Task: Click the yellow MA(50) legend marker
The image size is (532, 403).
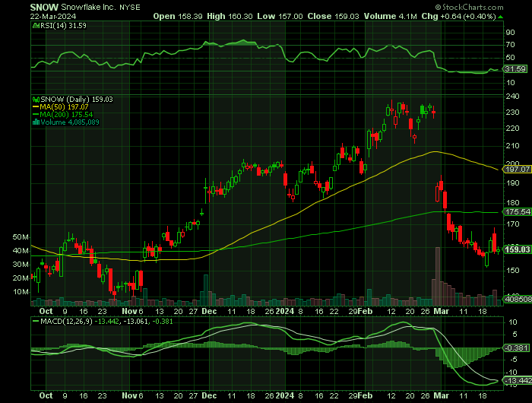Action: pos(33,106)
